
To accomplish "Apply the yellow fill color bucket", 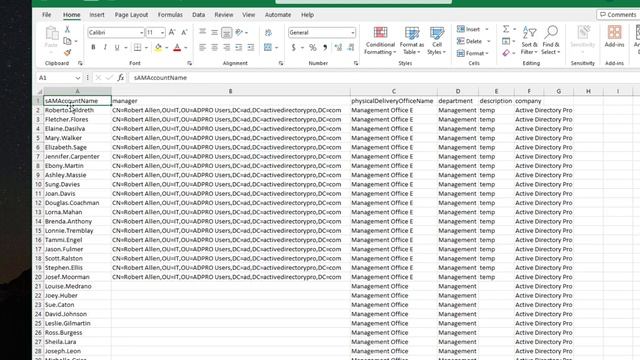I will point(158,48).
